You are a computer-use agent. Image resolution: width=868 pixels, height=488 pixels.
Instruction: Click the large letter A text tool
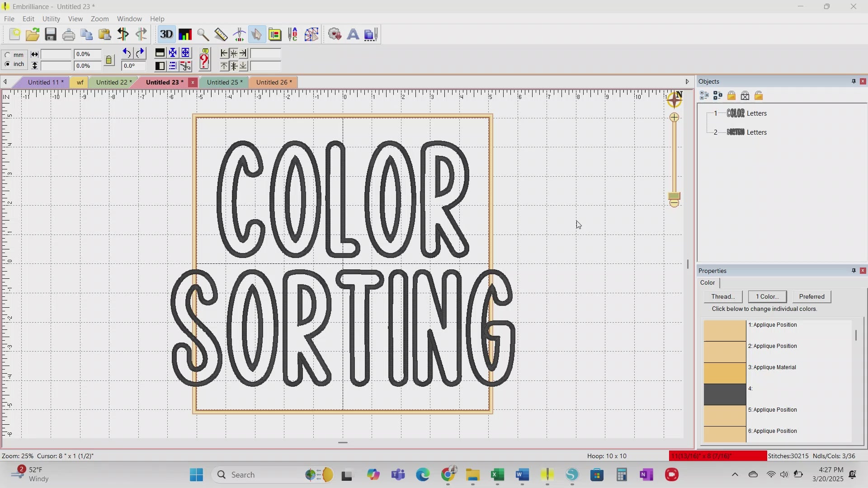coord(353,34)
